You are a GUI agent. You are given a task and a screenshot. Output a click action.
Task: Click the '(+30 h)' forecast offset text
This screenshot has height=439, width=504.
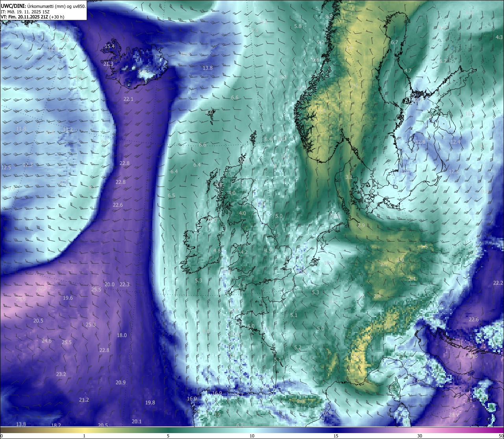pos(57,17)
